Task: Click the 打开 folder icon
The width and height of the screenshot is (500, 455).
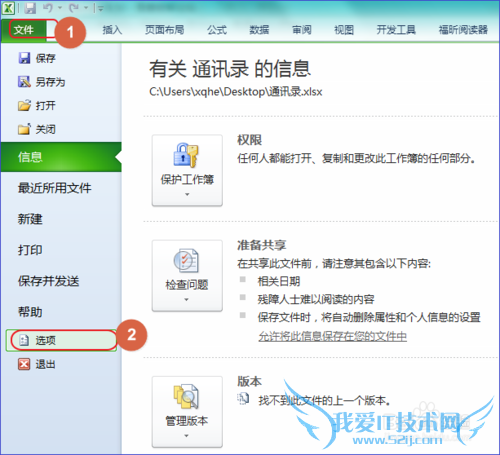Action: (24, 106)
